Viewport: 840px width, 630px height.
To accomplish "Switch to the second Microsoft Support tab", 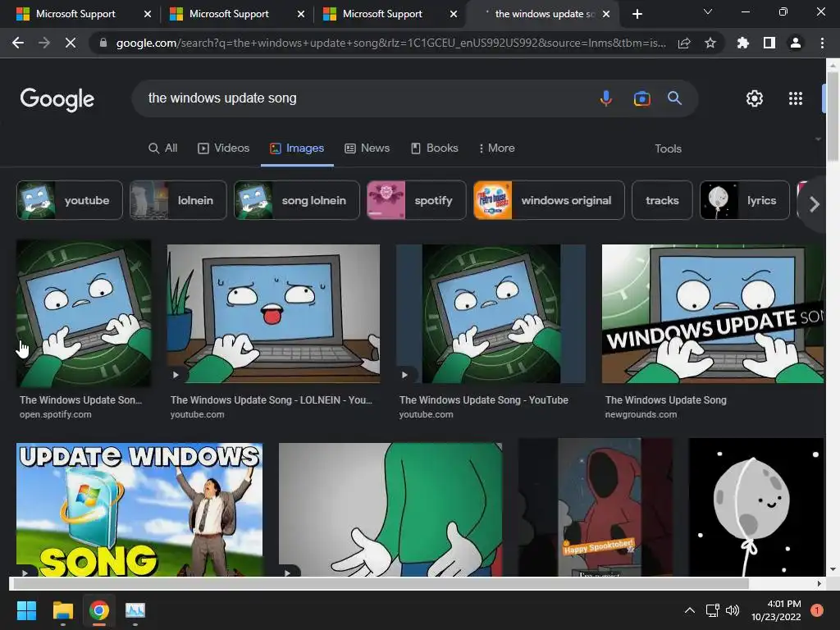I will pos(230,14).
